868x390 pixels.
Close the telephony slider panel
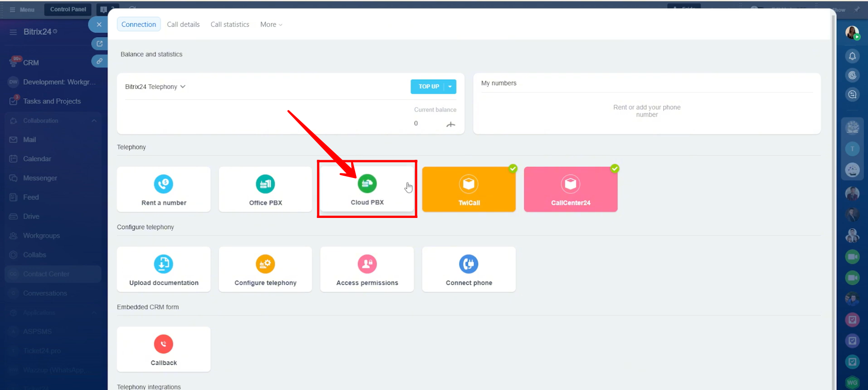point(99,25)
